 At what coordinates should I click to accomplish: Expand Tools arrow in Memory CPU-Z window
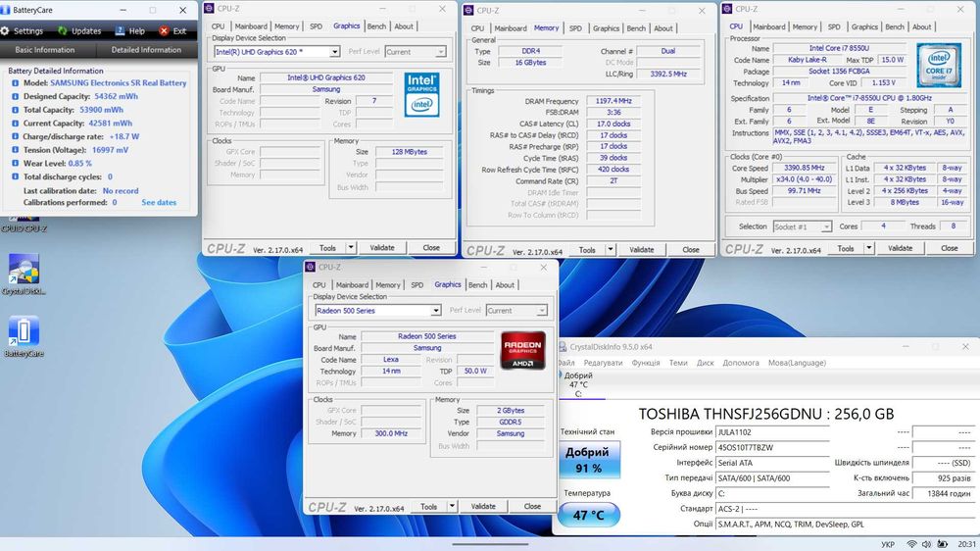point(610,250)
